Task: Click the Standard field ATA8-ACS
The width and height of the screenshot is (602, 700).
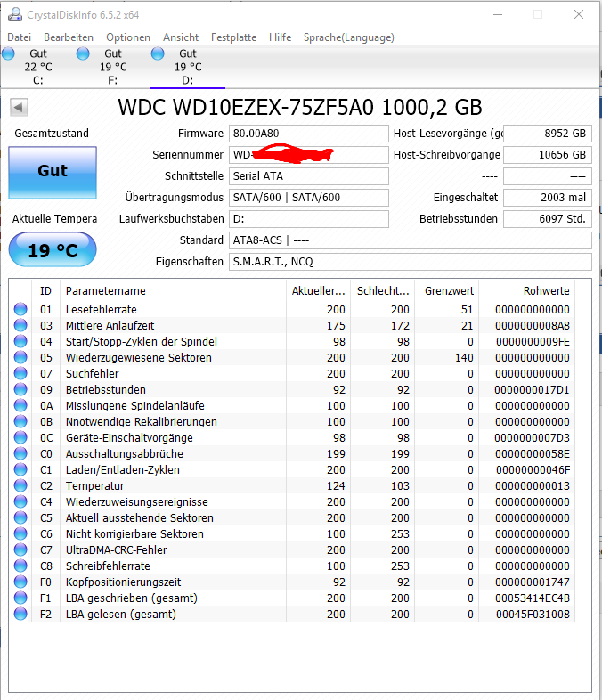Action: [411, 240]
